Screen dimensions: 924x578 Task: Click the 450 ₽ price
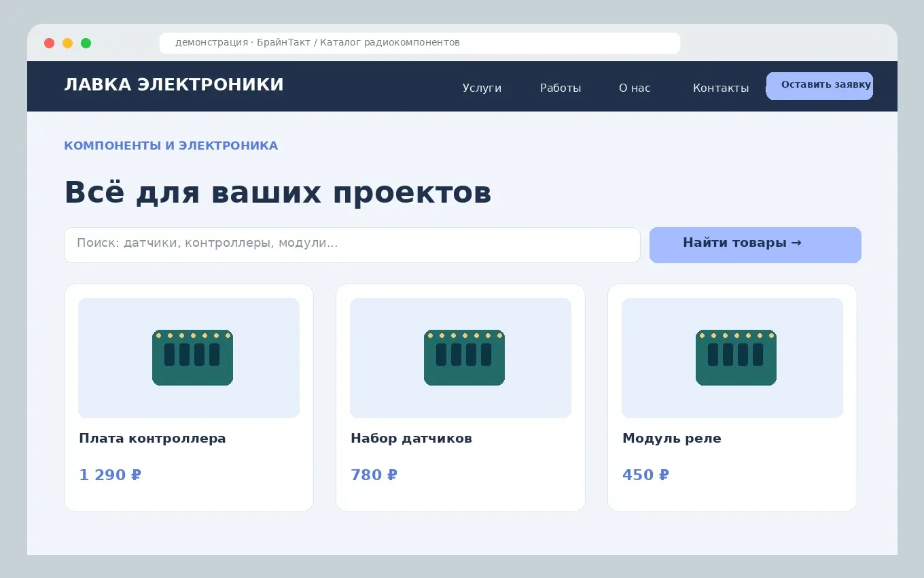coord(645,475)
